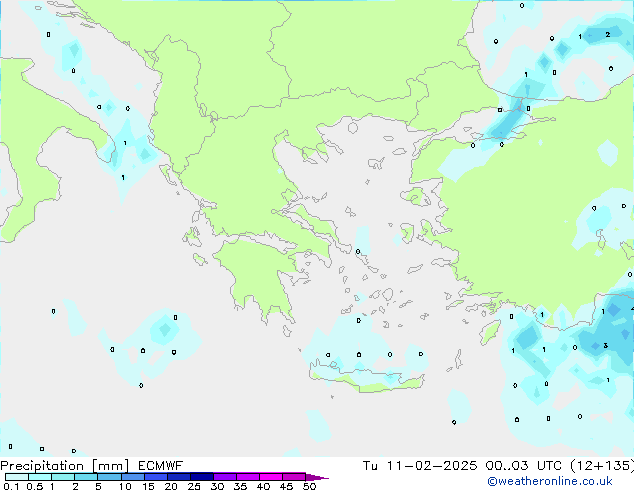Click the 'Precipitation [mm]' label

point(65,466)
